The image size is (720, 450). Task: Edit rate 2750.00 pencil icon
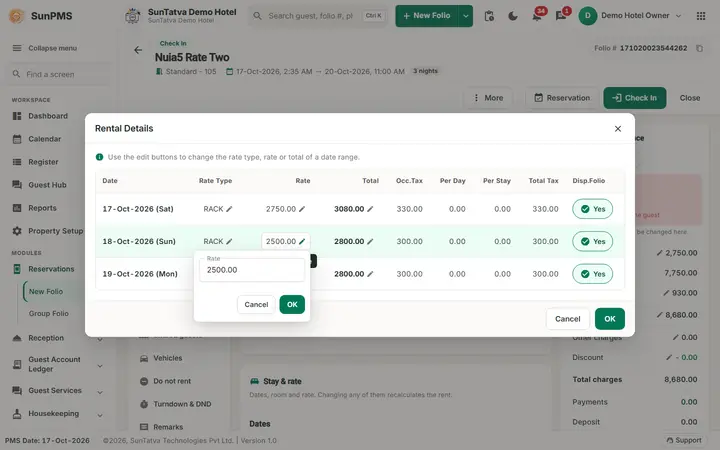pyautogui.click(x=302, y=209)
